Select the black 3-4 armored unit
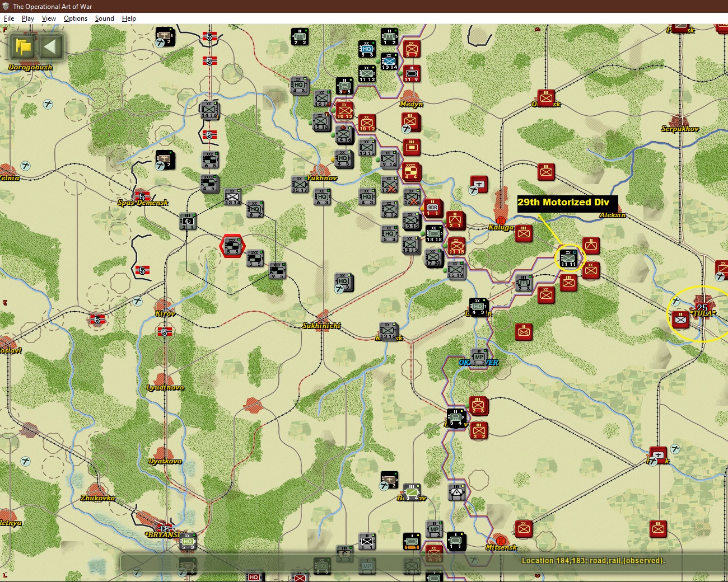 coord(455,418)
